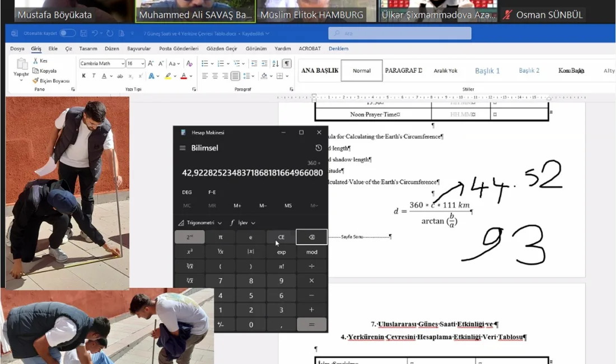The width and height of the screenshot is (616, 364).
Task: Switch to the Gözden Geçir tab
Action: [222, 49]
